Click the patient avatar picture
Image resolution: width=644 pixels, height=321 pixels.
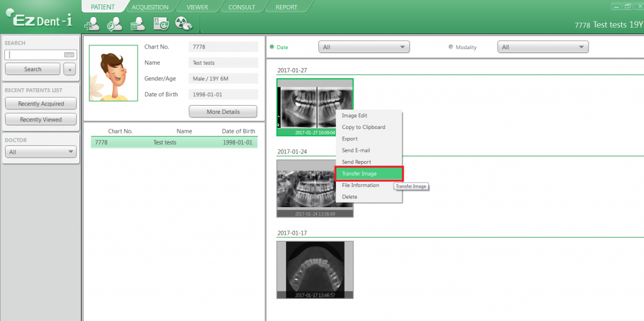[113, 73]
